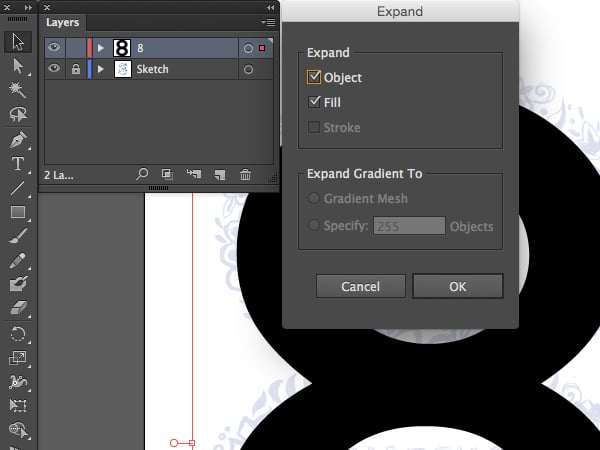
Task: Click the OK button
Action: tap(458, 286)
